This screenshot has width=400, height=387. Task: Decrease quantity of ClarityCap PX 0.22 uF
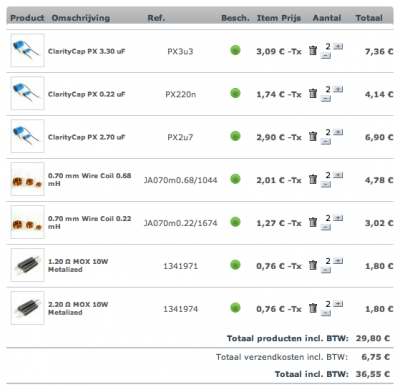(326, 99)
